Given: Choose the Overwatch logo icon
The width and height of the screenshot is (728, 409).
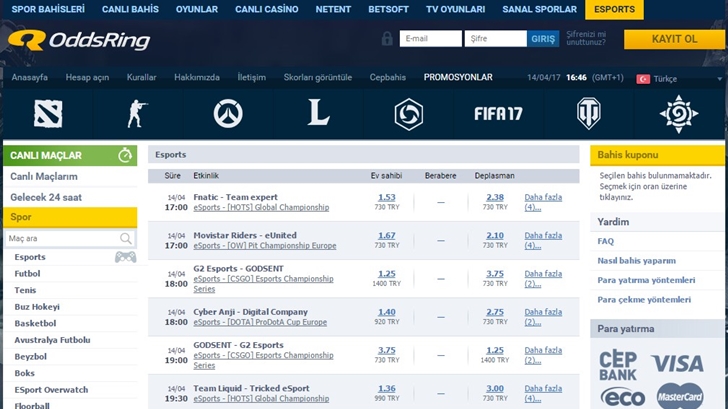Looking at the screenshot, I should 228,114.
